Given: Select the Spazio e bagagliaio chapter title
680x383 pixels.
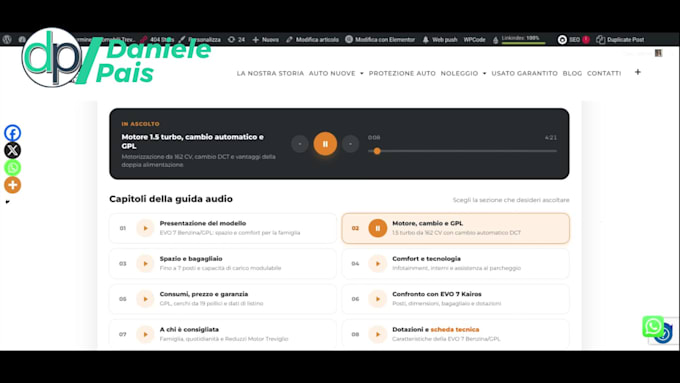Looking at the screenshot, I should click(x=191, y=259).
